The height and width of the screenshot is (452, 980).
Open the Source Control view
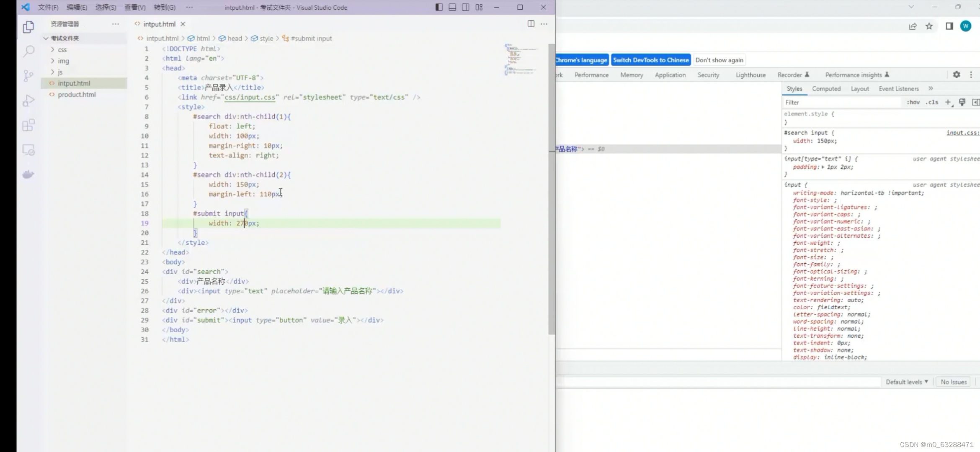pos(28,76)
